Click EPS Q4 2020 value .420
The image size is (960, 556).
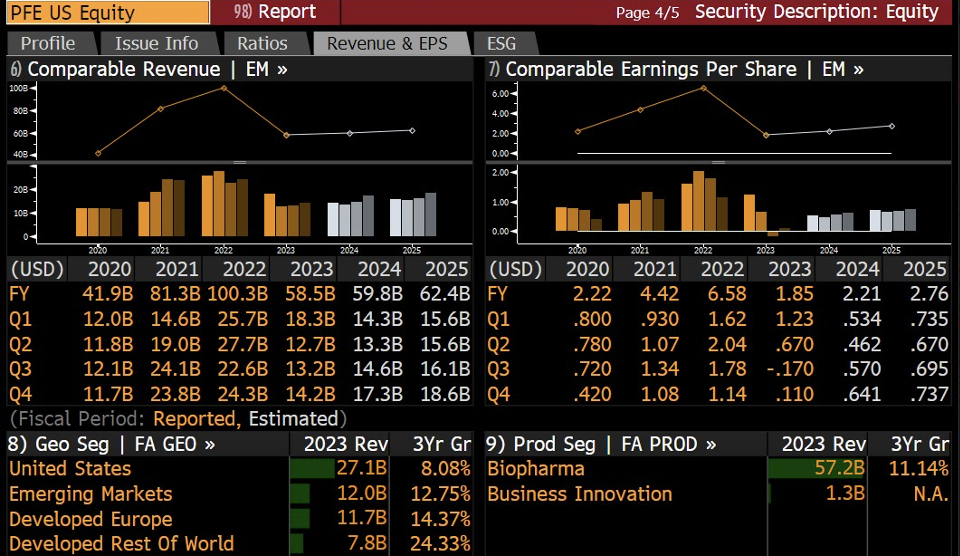pyautogui.click(x=593, y=394)
